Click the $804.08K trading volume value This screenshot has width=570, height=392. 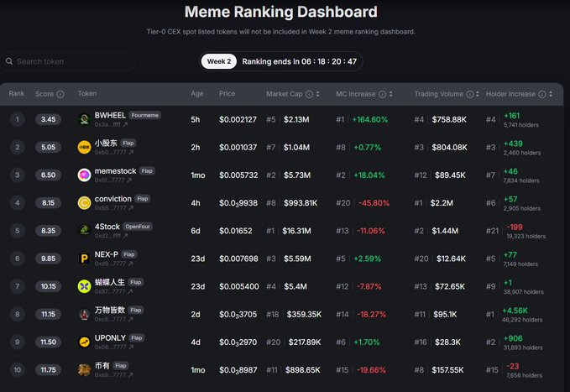449,147
